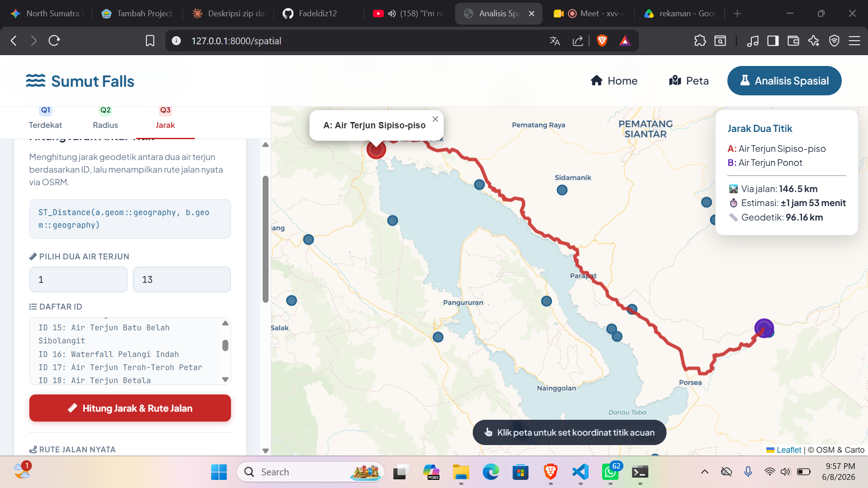Viewport: 868px width, 488px height.
Task: Close the Air Terjun Sipiso-piso popup
Action: pyautogui.click(x=435, y=119)
